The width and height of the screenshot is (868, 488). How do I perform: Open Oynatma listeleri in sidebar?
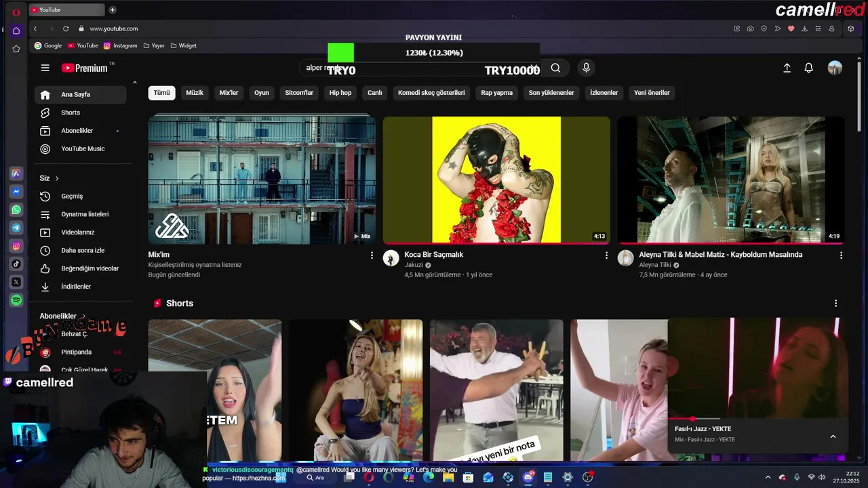click(81, 214)
